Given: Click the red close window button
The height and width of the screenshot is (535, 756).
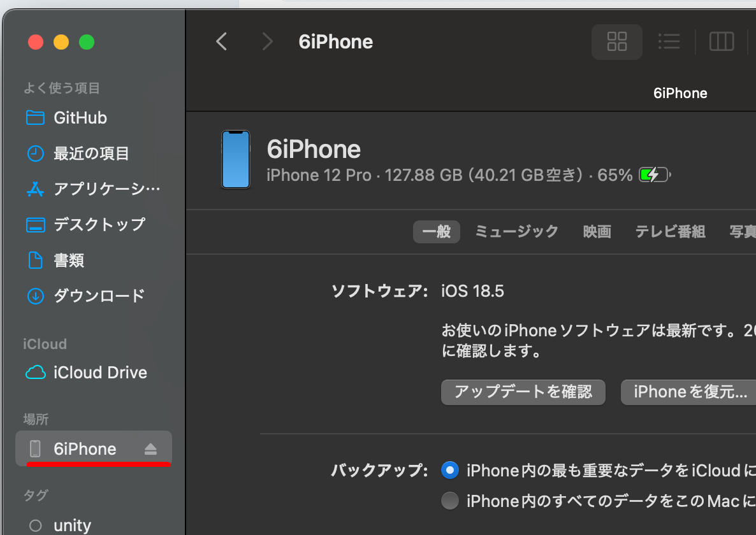Looking at the screenshot, I should click(36, 42).
